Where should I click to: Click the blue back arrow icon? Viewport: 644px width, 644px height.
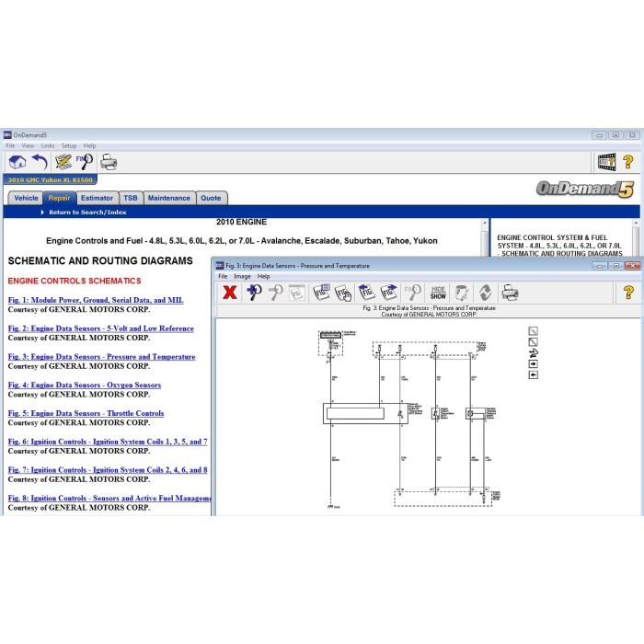40,162
